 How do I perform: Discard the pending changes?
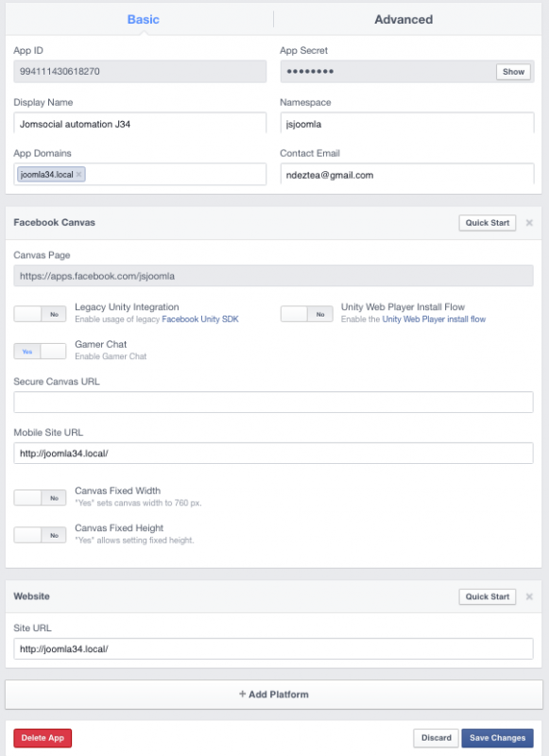tap(437, 738)
